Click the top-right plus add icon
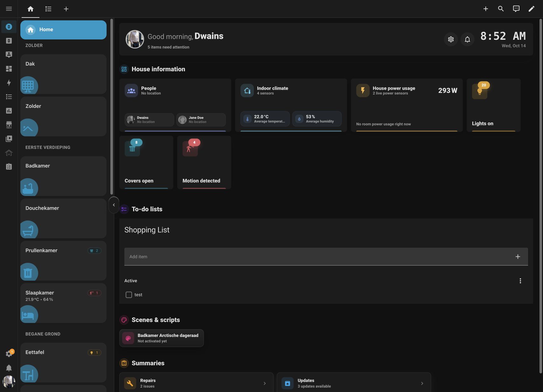 pyautogui.click(x=486, y=9)
